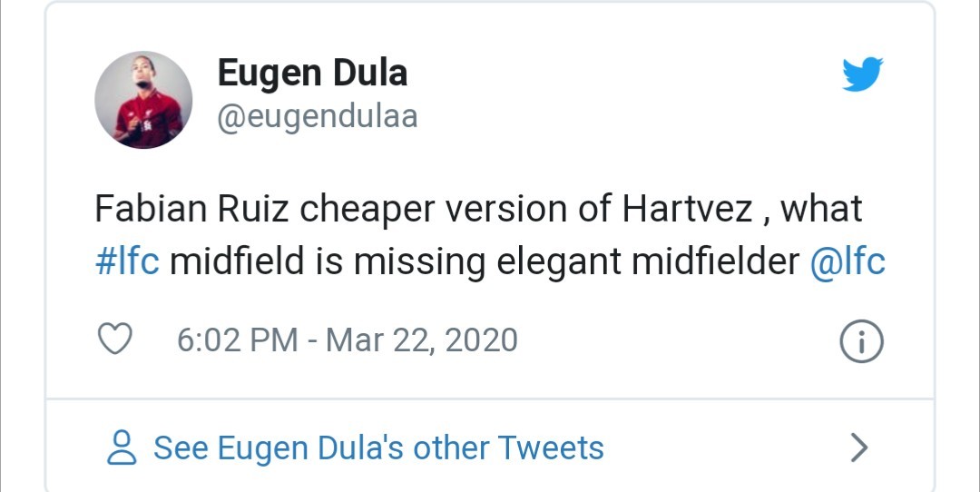
Task: Click the Twitter bird logo
Action: pos(862,74)
